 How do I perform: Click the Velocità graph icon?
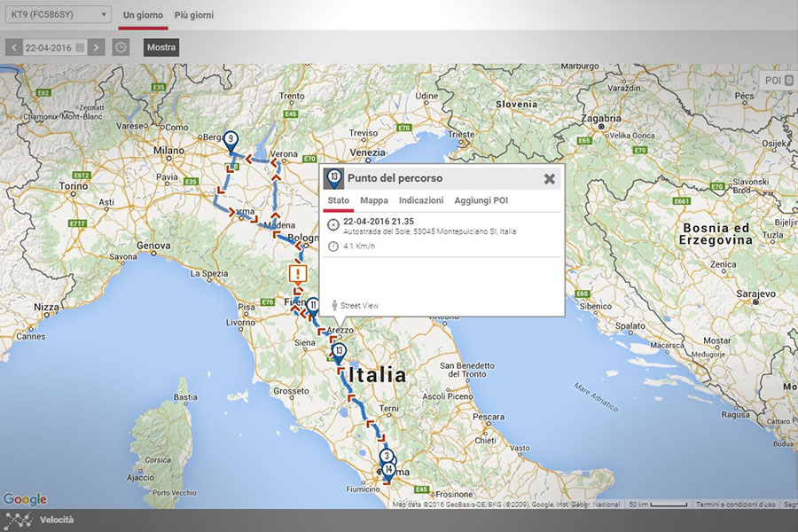pos(19,520)
